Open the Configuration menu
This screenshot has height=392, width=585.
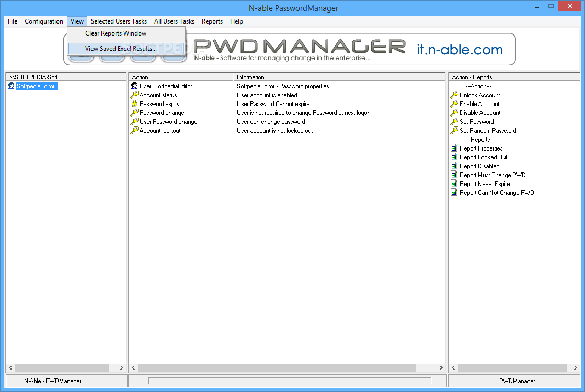click(x=43, y=21)
